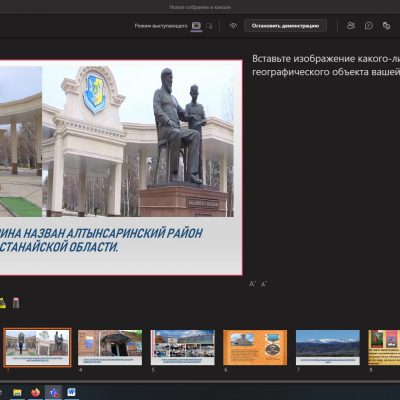This screenshot has height=400, width=400.
Task: Open Firefox from the taskbar
Action: click(x=35, y=392)
